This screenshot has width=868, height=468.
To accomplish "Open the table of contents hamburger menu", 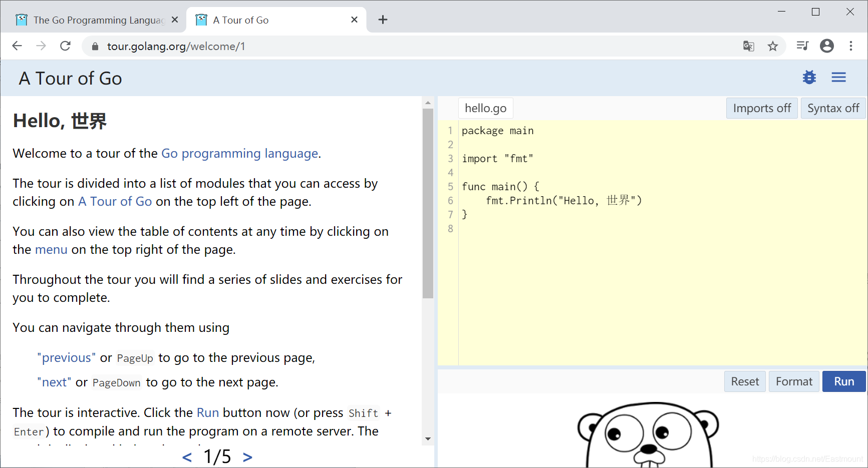I will 839,78.
